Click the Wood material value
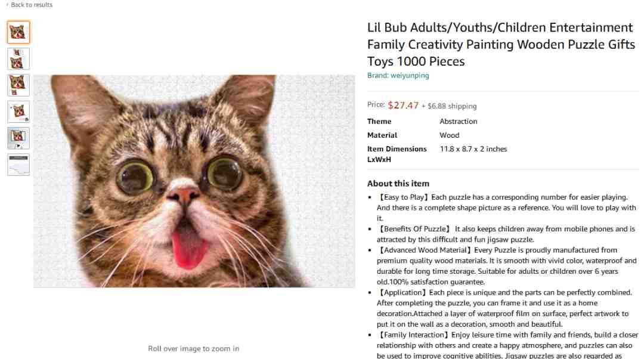The width and height of the screenshot is (644, 359). tap(450, 135)
